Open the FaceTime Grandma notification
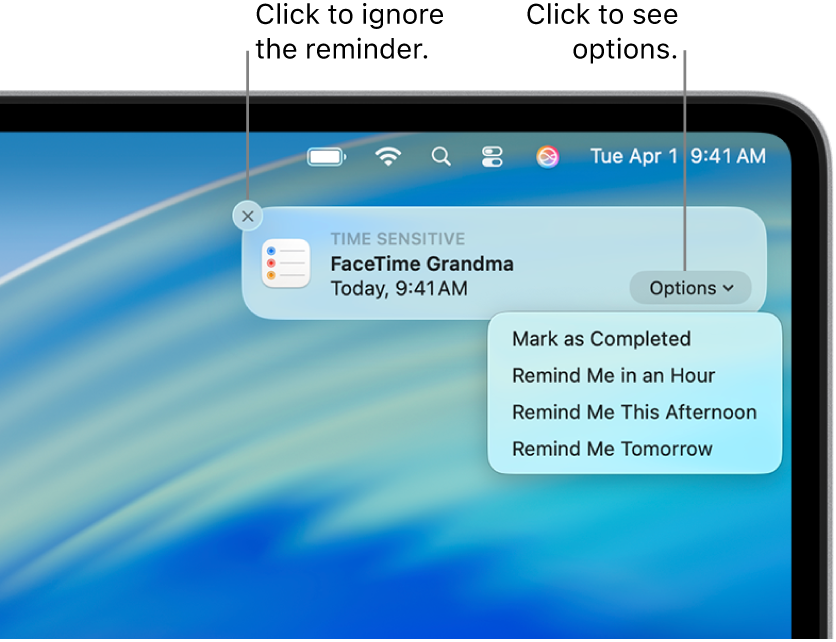The height and width of the screenshot is (642, 836). 423,264
